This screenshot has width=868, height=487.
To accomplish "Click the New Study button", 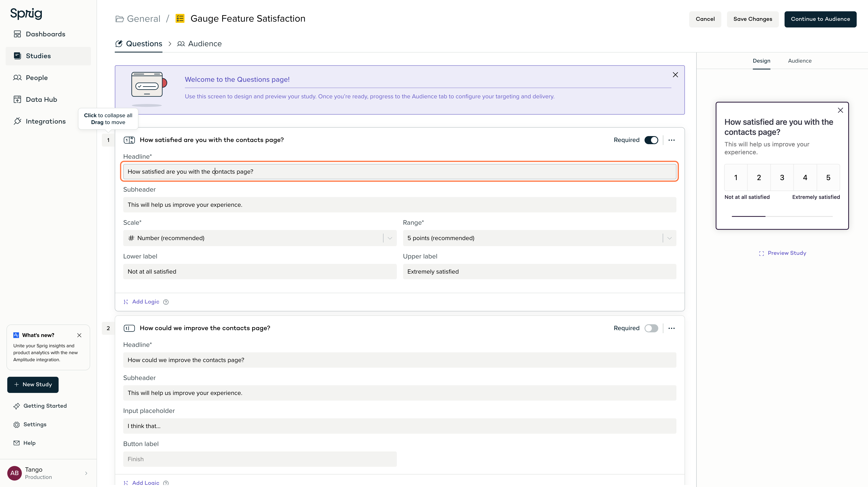I will click(x=33, y=385).
